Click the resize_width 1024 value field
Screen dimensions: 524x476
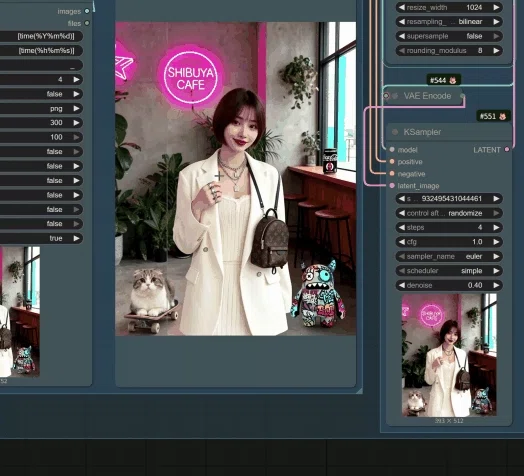pyautogui.click(x=449, y=7)
